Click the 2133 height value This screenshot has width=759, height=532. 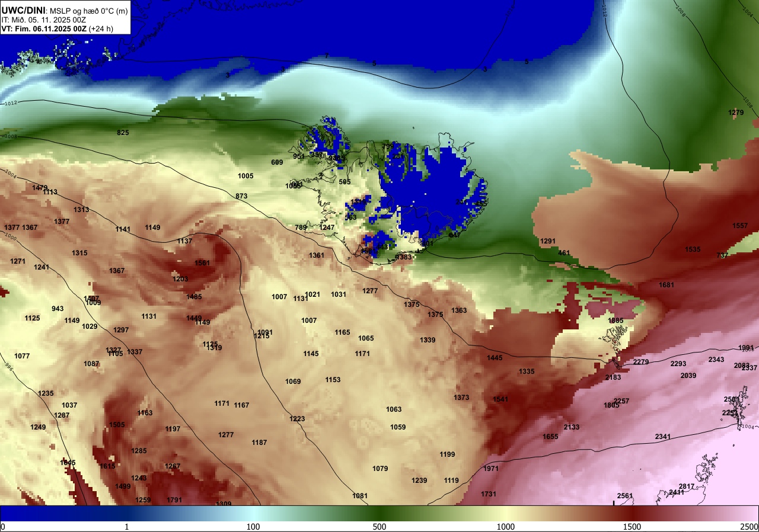(x=572, y=427)
